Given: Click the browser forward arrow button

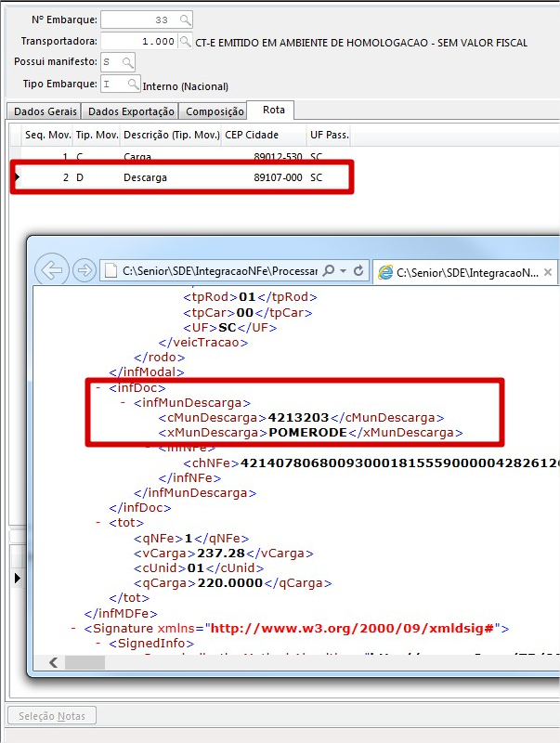Looking at the screenshot, I should click(x=84, y=270).
